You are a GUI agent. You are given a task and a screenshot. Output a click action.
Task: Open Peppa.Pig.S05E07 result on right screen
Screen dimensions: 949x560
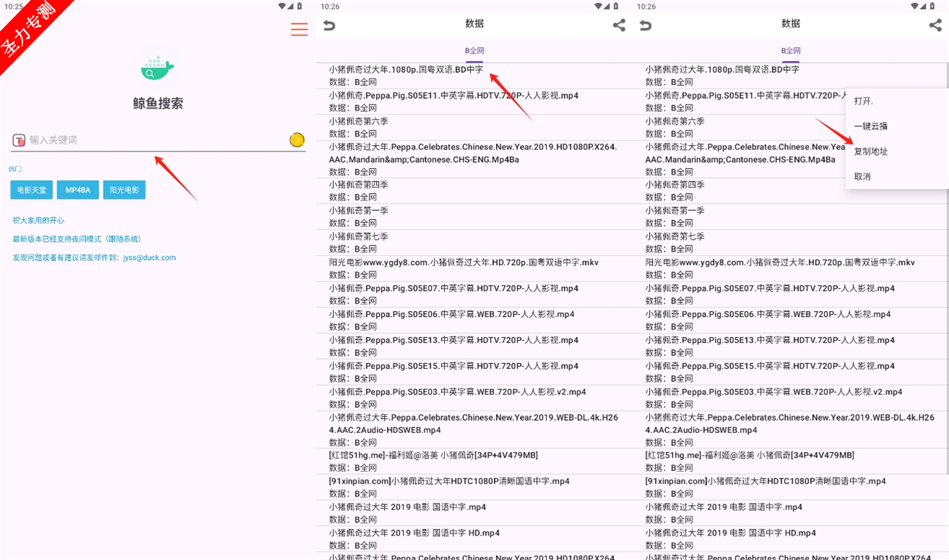click(x=791, y=294)
